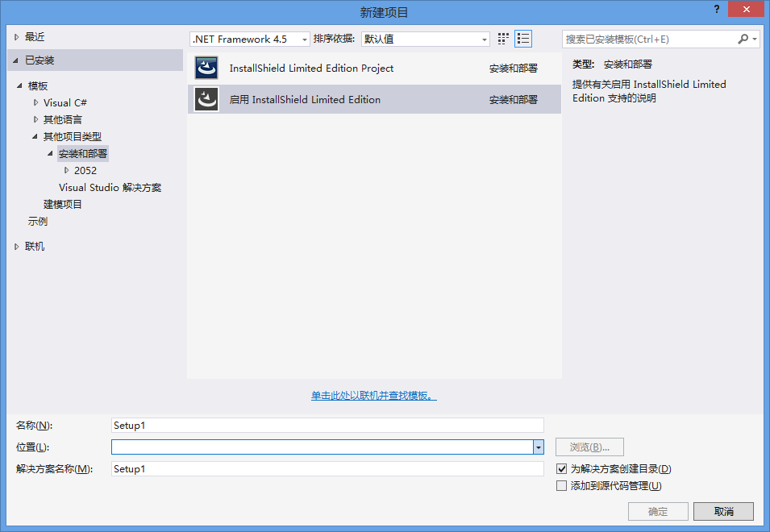
Task: Click the 启用 InstallShield Limited Edition icon
Action: coord(207,100)
